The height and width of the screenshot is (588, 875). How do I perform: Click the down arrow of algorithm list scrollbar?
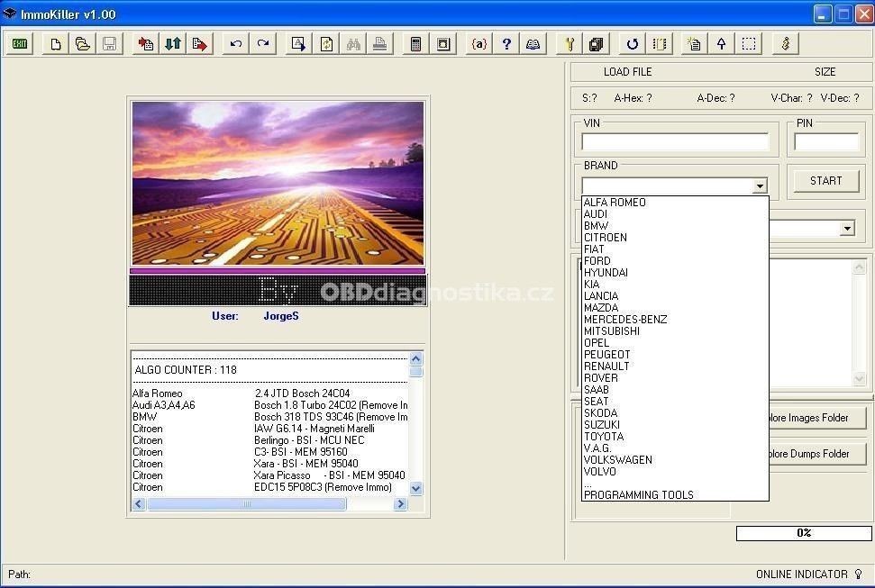(415, 488)
